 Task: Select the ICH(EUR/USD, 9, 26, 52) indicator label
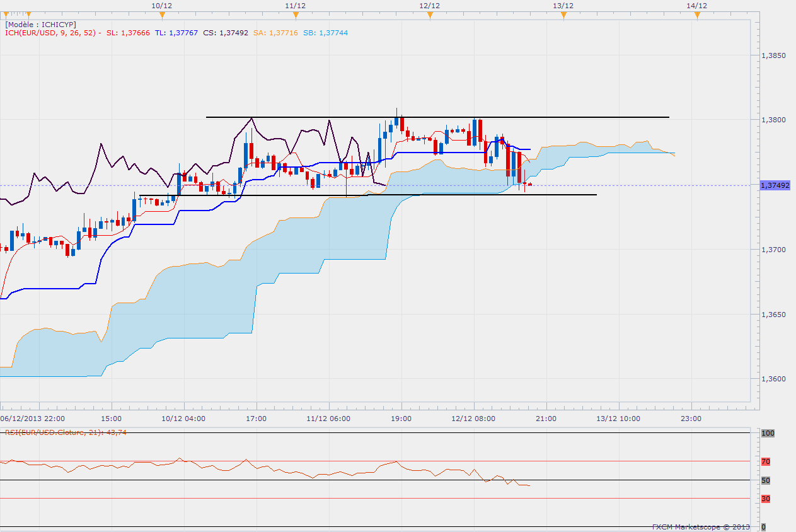(x=50, y=33)
